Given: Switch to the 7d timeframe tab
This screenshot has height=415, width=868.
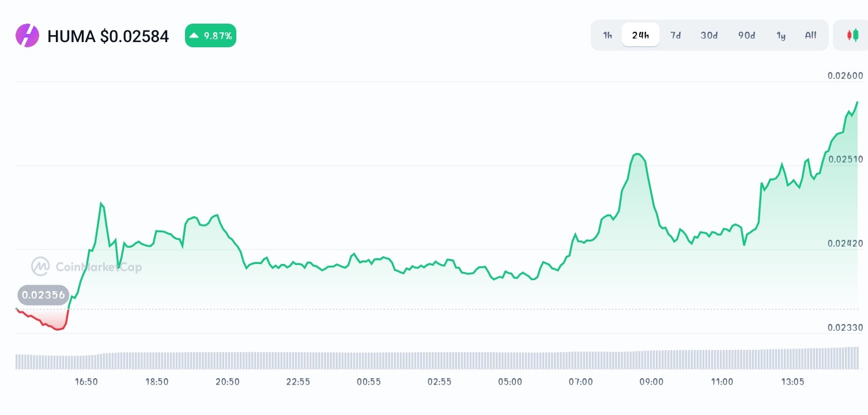Looking at the screenshot, I should (x=675, y=35).
